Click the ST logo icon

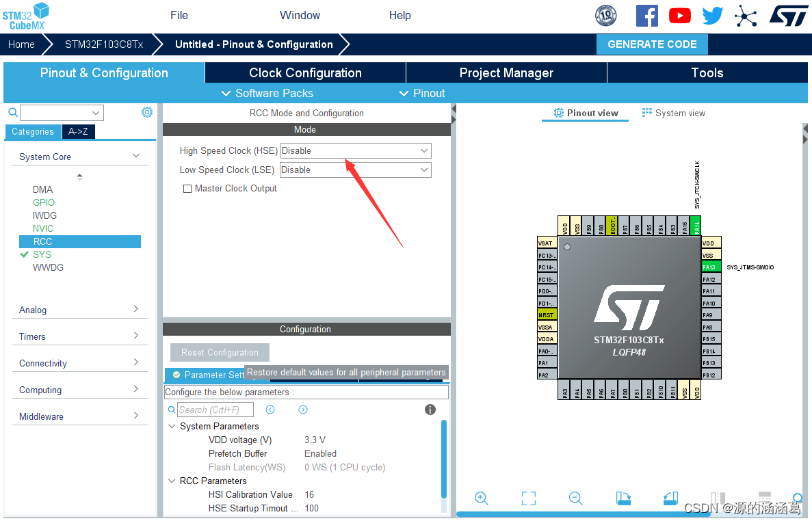click(788, 16)
